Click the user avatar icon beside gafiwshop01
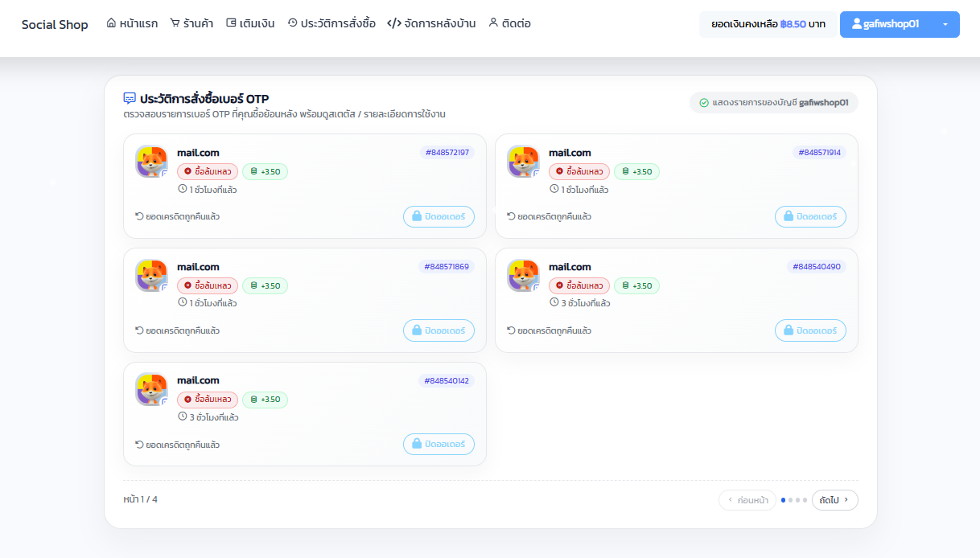Screen dimensions: 980x558 coord(857,24)
